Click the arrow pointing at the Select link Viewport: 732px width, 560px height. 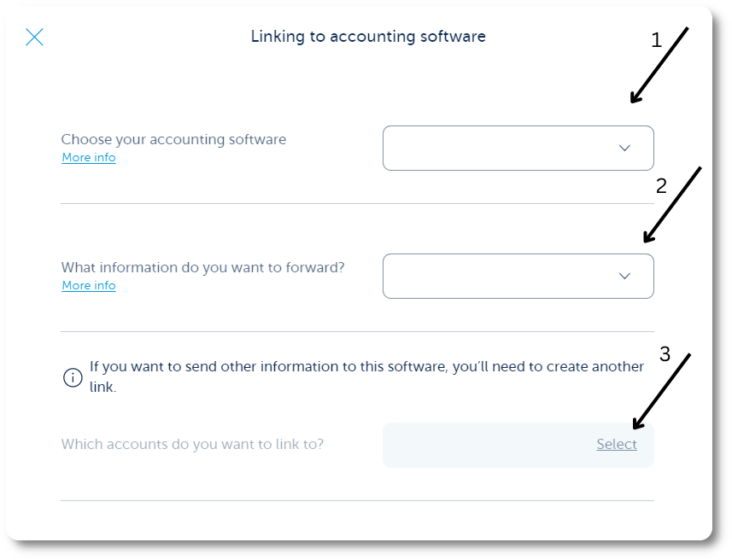[x=661, y=391]
